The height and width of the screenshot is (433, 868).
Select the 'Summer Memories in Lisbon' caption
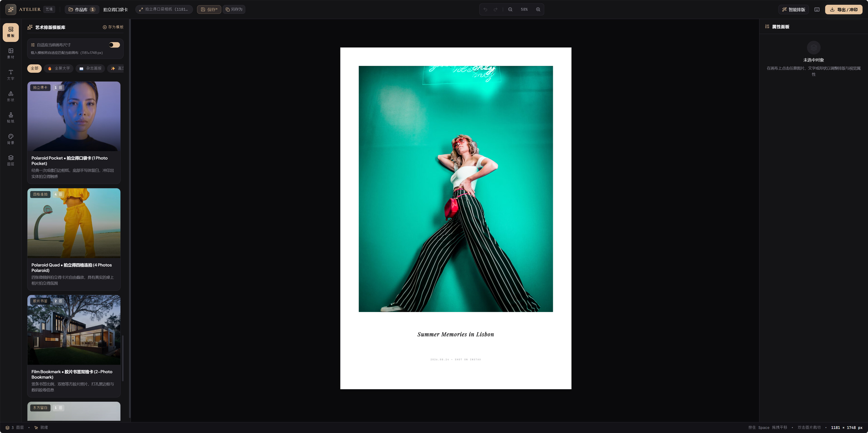(x=456, y=334)
